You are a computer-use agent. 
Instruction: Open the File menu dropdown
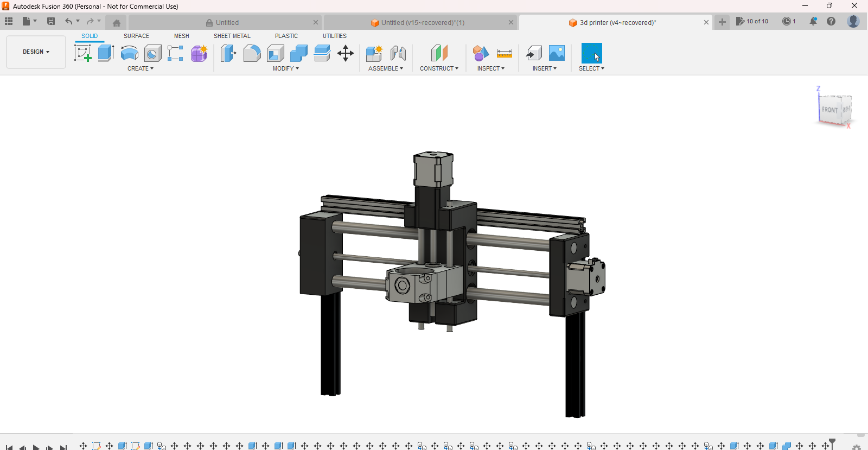tap(29, 21)
